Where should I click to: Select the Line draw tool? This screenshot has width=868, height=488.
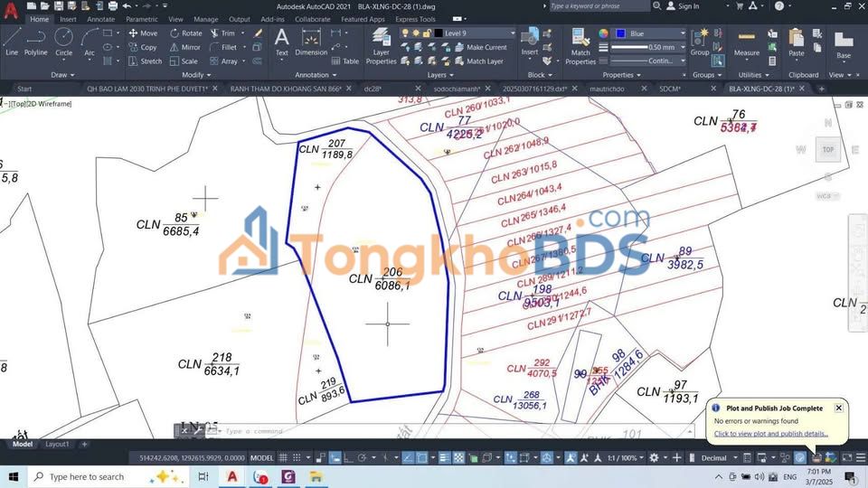pyautogui.click(x=12, y=42)
